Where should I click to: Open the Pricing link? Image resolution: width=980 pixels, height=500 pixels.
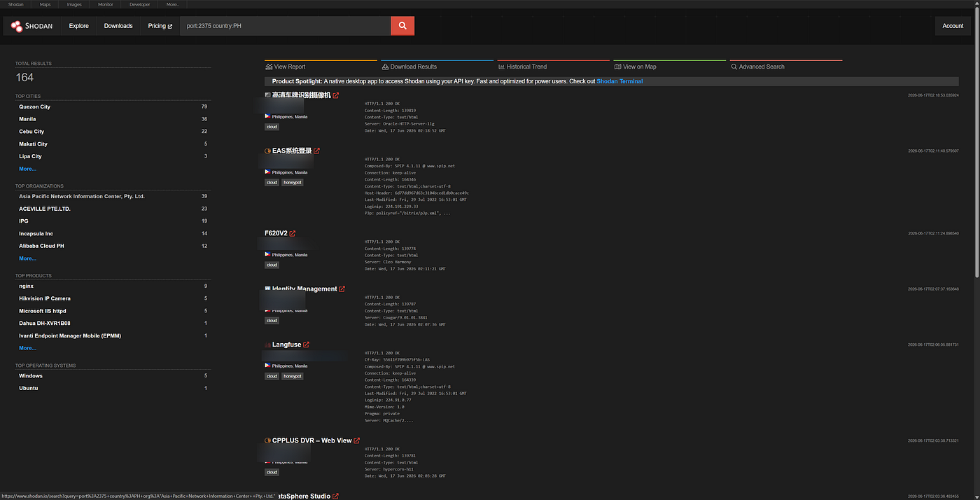click(160, 26)
